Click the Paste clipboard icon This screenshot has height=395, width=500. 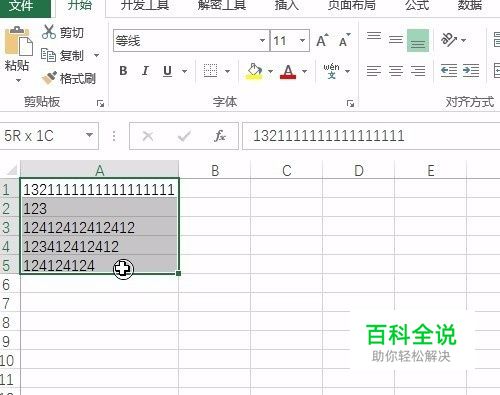[18, 41]
